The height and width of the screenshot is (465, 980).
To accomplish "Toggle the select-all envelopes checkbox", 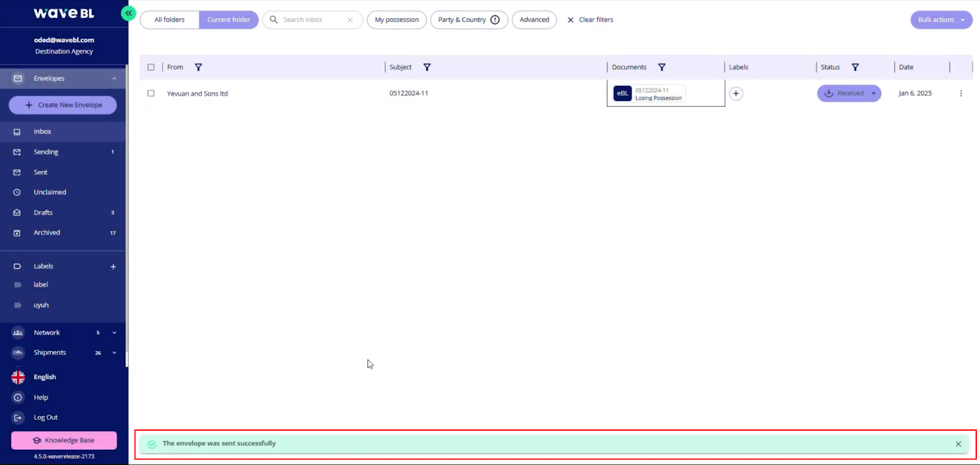I will pos(151,67).
